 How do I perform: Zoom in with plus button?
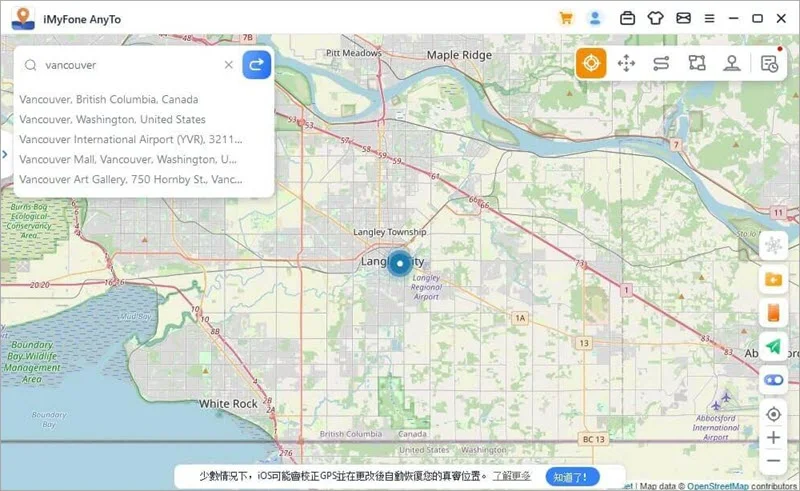tap(773, 437)
